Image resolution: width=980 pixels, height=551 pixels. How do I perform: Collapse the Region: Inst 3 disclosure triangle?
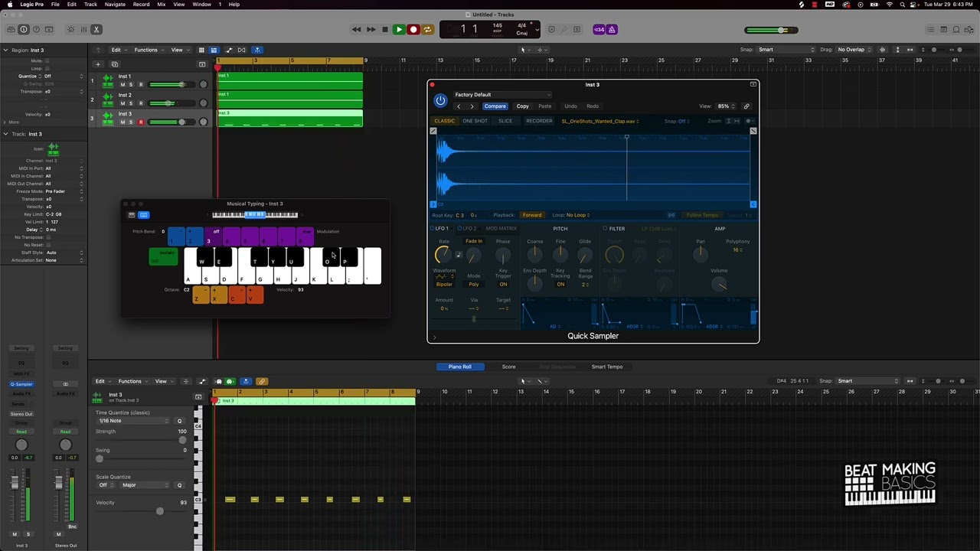tap(5, 50)
